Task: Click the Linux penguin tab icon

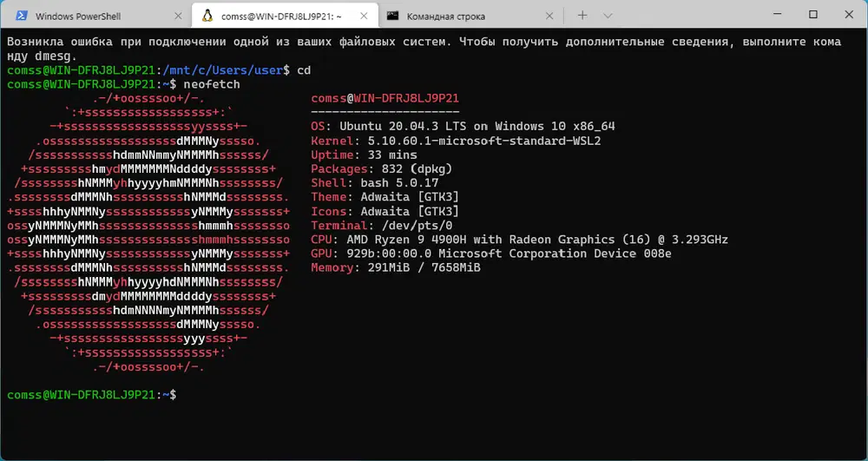Action: pyautogui.click(x=207, y=16)
